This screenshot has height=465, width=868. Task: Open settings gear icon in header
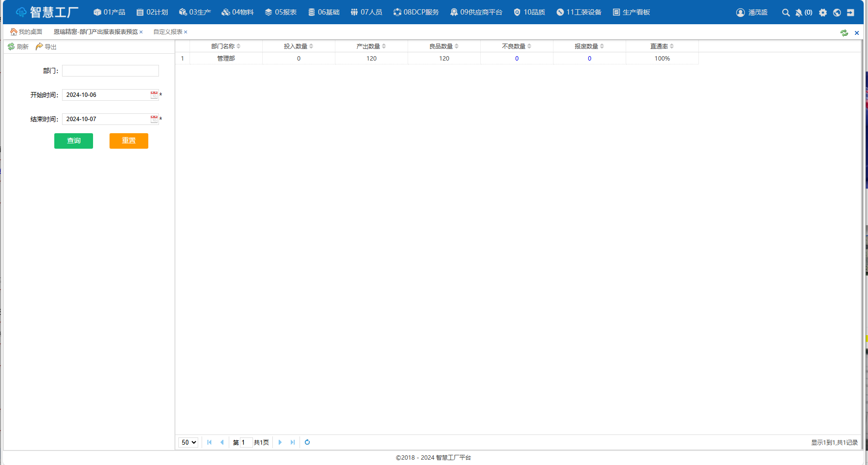(x=823, y=13)
